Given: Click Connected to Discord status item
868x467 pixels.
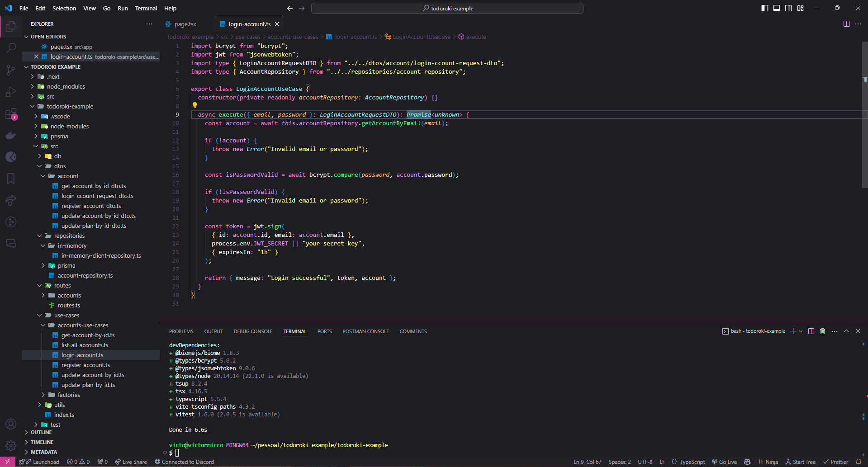Looking at the screenshot, I should tap(184, 462).
